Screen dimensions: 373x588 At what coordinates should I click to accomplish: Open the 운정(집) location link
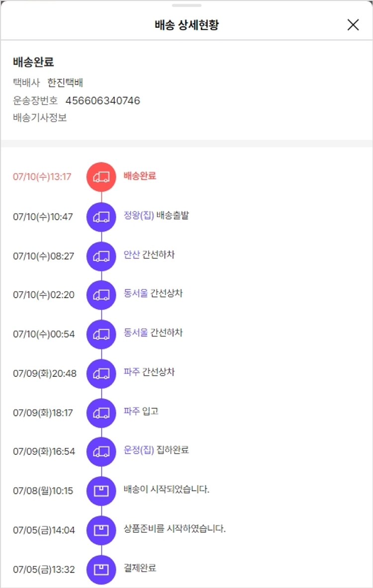(139, 451)
